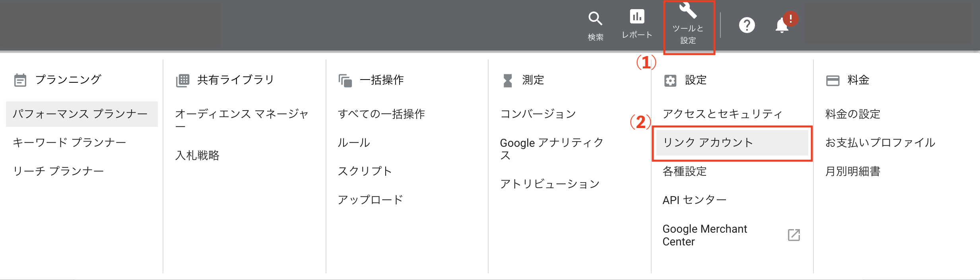Open Google Merchant Center via external link icon
This screenshot has width=980, height=280.
coord(794,235)
